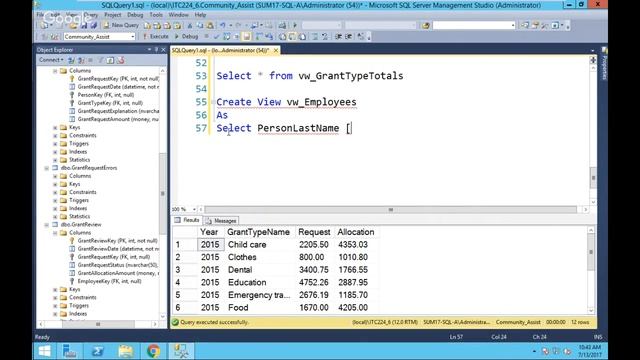Viewport: 640px width, 360px height.
Task: Click the Filter icon in Object Explorer
Action: click(x=100, y=60)
